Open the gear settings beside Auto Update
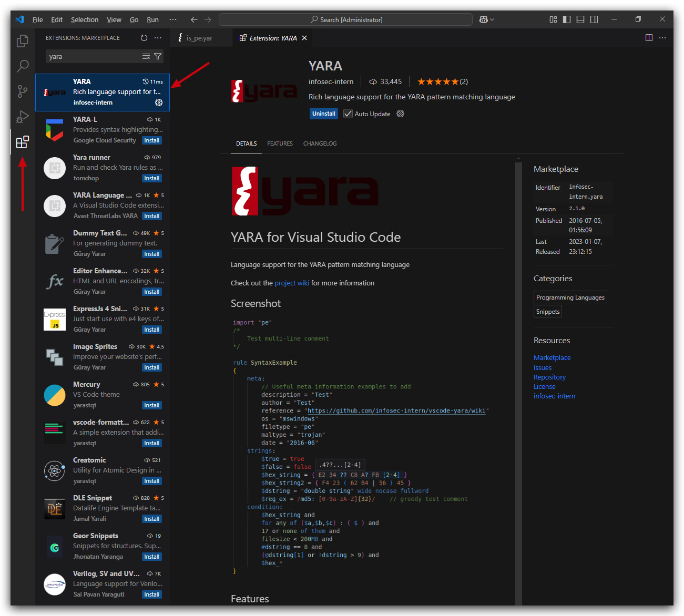Viewport: 684px width, 616px height. click(x=400, y=114)
